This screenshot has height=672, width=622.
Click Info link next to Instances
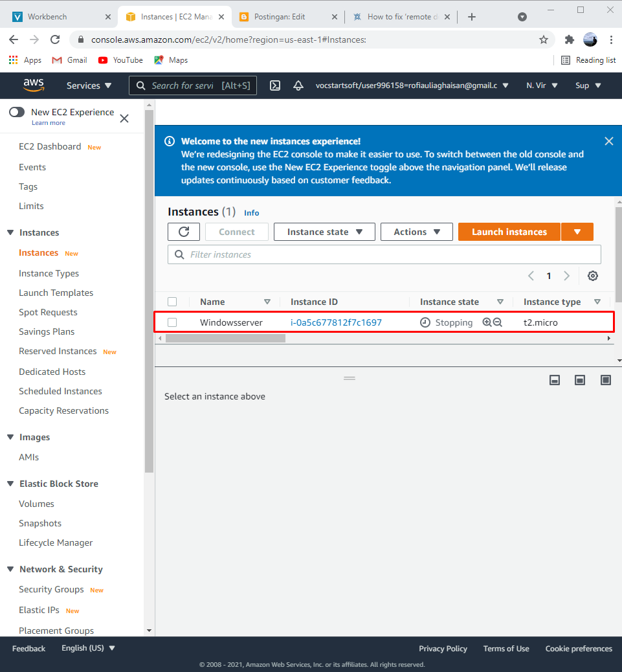click(x=252, y=212)
